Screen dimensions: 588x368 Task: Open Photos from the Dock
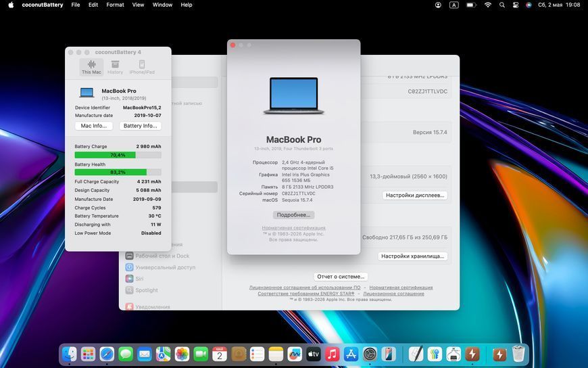tap(182, 354)
